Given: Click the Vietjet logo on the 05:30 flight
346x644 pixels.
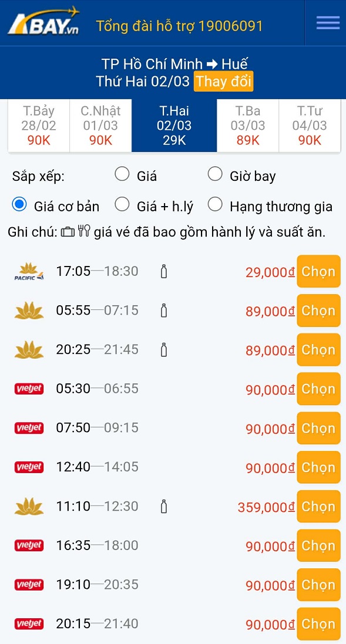Looking at the screenshot, I should [28, 389].
